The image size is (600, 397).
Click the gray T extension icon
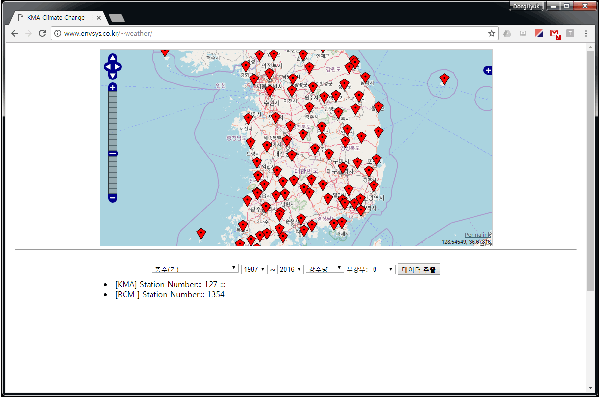(x=570, y=34)
